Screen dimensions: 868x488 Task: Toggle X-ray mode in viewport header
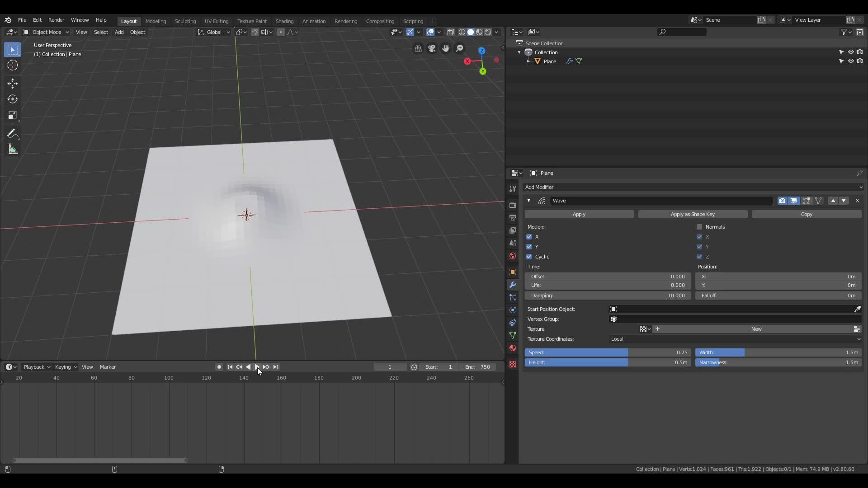(x=450, y=32)
